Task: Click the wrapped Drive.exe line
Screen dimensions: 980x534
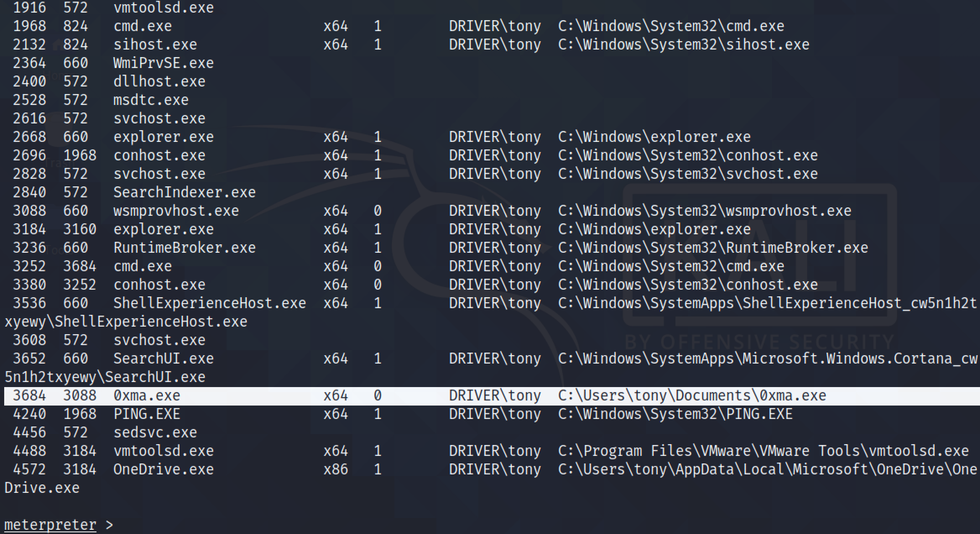Action: pos(42,488)
